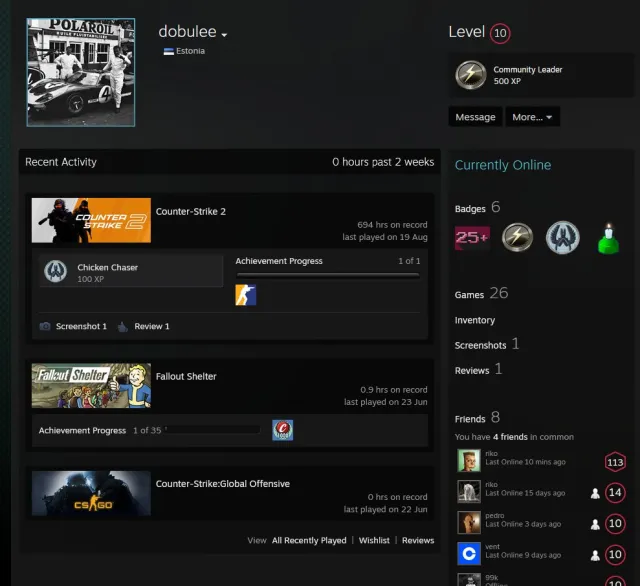
Task: Open the CS:GO game banner
Action: [91, 493]
